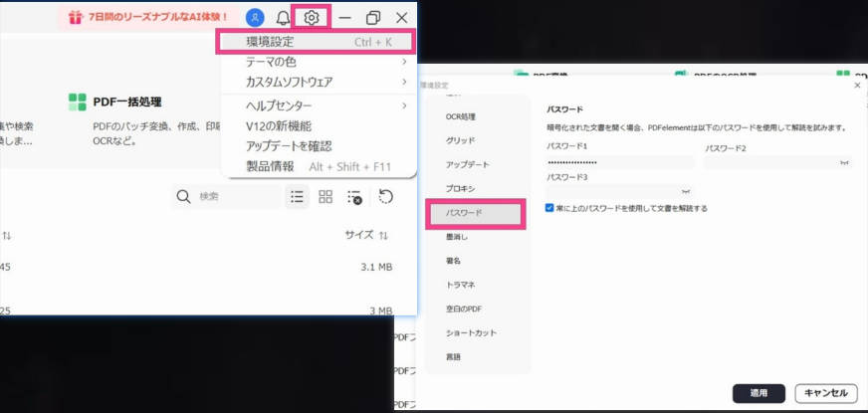Click the clear recent list icon

point(354,197)
